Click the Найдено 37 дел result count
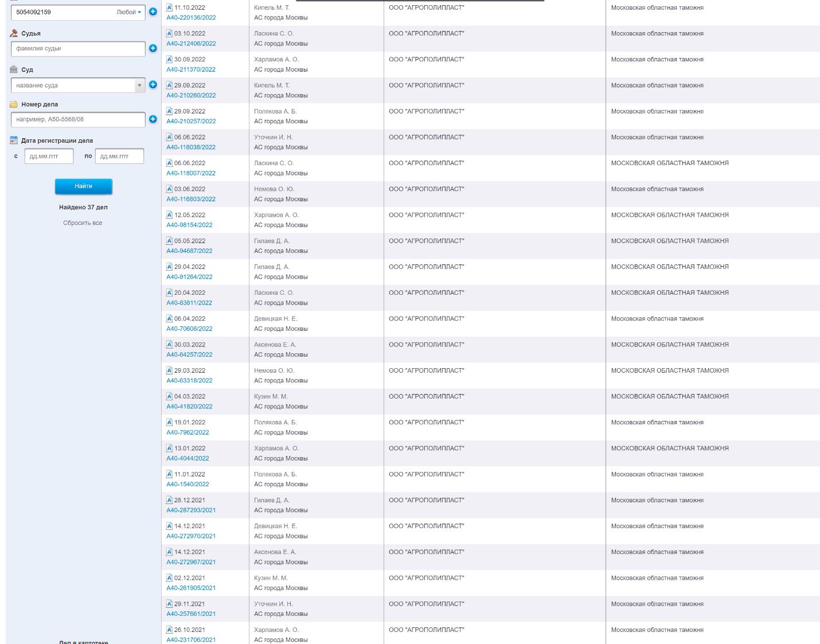The height and width of the screenshot is (644, 820). click(83, 207)
